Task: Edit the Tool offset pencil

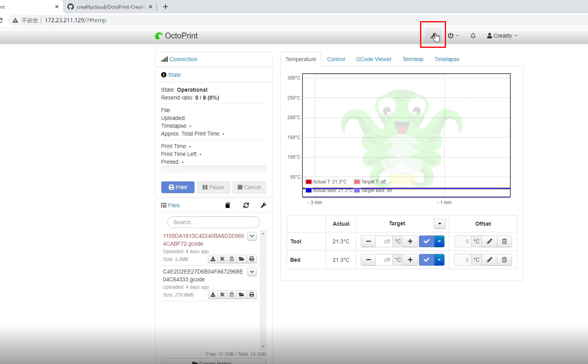Action: [490, 241]
